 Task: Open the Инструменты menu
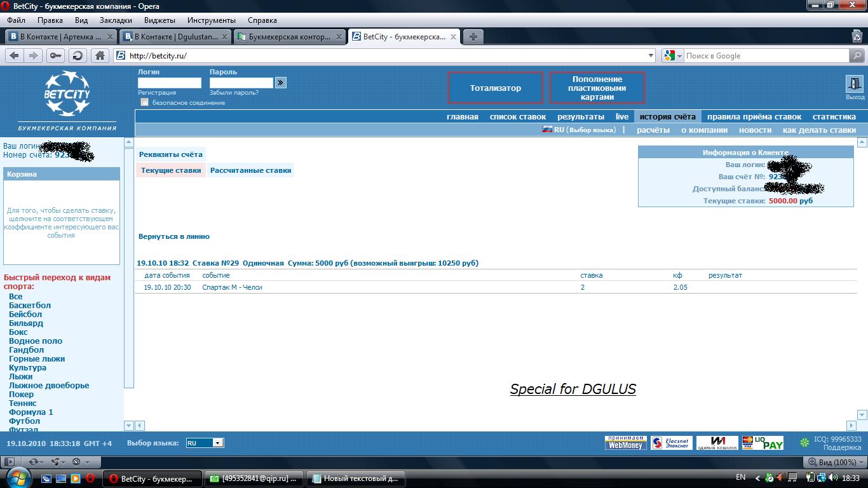(211, 20)
